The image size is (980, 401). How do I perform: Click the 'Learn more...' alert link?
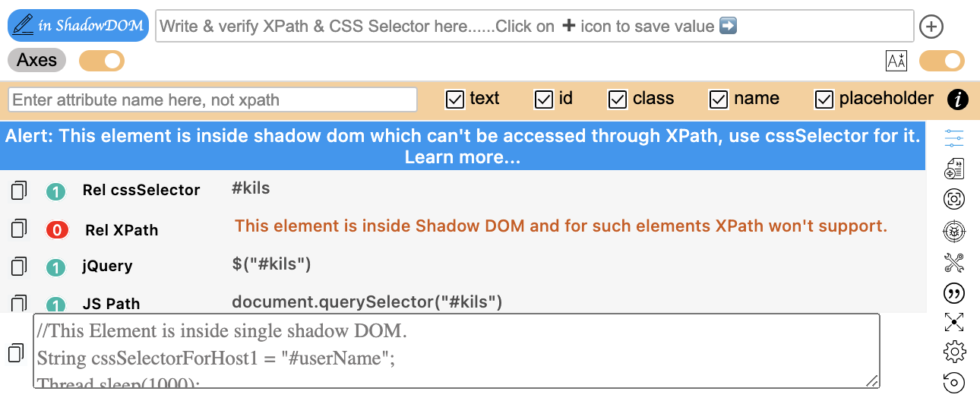(x=463, y=157)
